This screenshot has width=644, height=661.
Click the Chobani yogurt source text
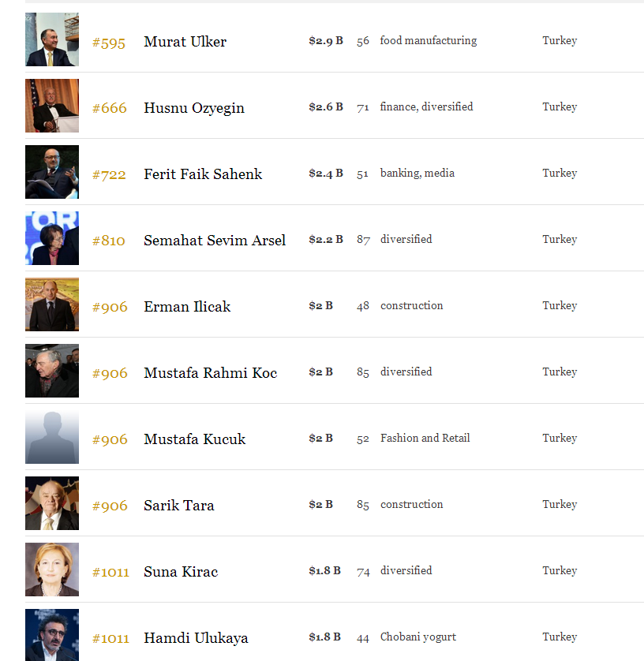point(418,637)
